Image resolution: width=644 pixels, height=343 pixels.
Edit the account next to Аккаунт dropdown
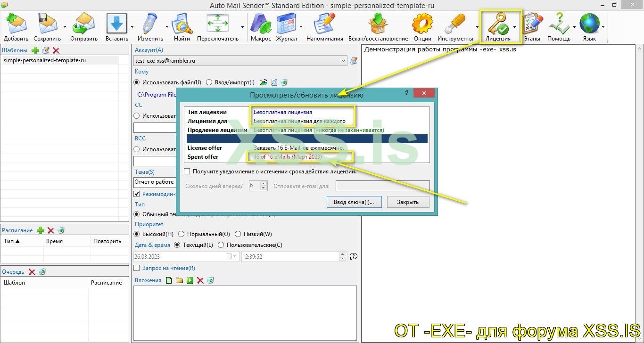click(354, 60)
